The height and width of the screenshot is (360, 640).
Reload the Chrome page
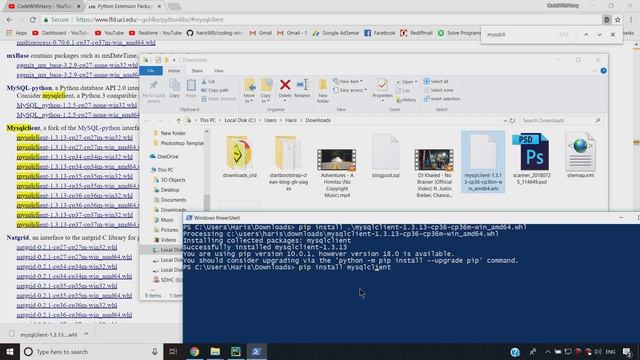(33, 20)
